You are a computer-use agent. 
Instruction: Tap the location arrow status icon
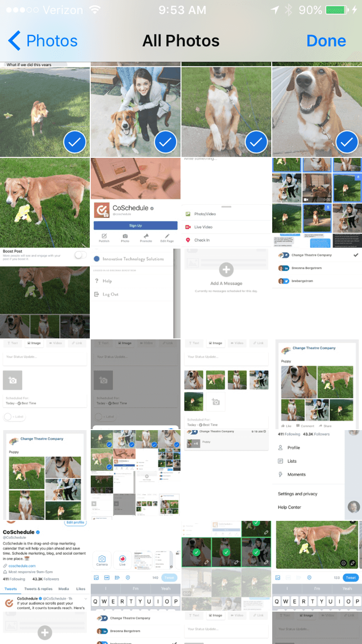tap(275, 10)
